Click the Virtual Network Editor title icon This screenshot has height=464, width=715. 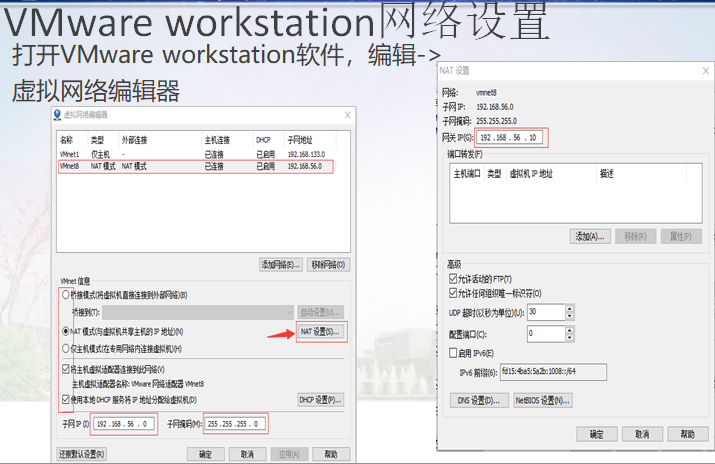(x=57, y=114)
